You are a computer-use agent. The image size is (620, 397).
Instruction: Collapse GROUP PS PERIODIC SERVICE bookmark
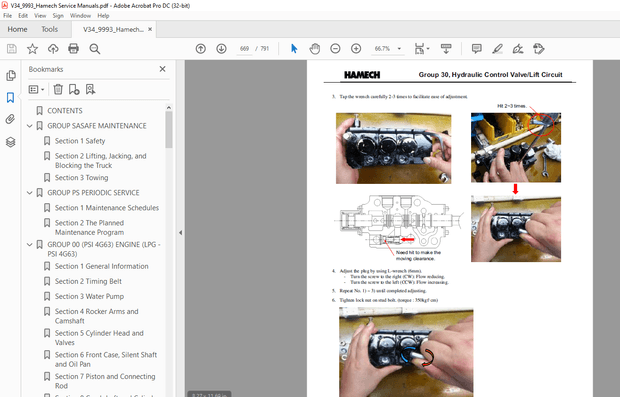click(30, 193)
